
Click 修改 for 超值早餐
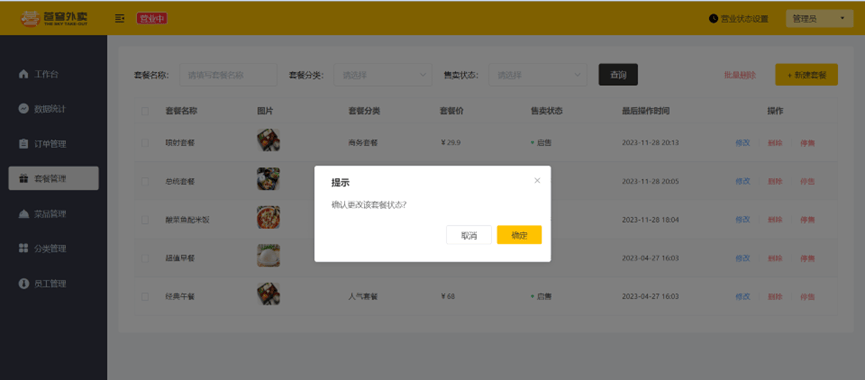tap(743, 258)
